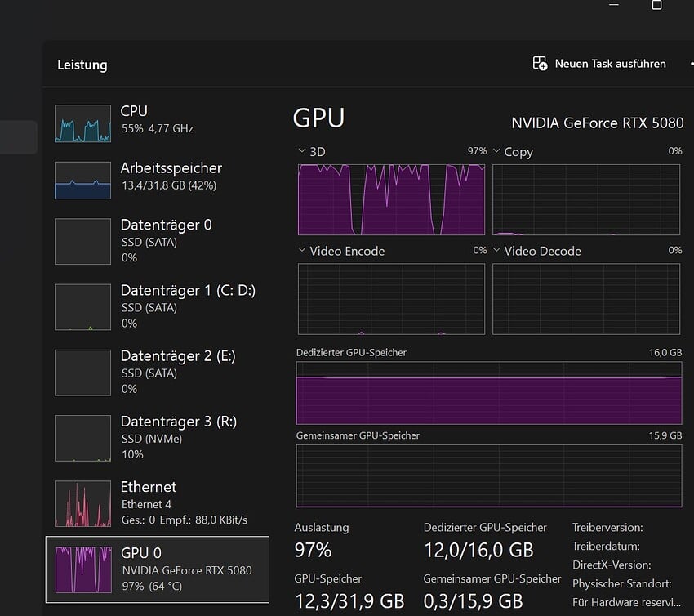694x616 pixels.
Task: Click the collapsed sidebar panel on far left
Action: point(18,136)
